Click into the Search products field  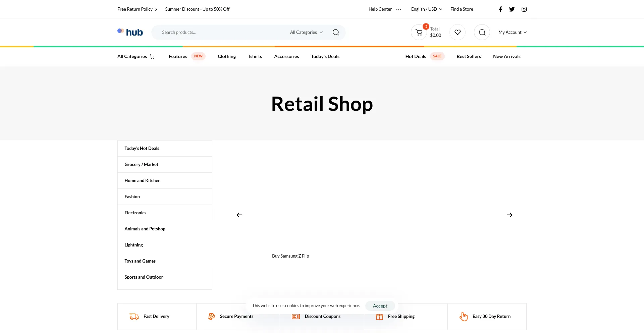click(x=221, y=33)
